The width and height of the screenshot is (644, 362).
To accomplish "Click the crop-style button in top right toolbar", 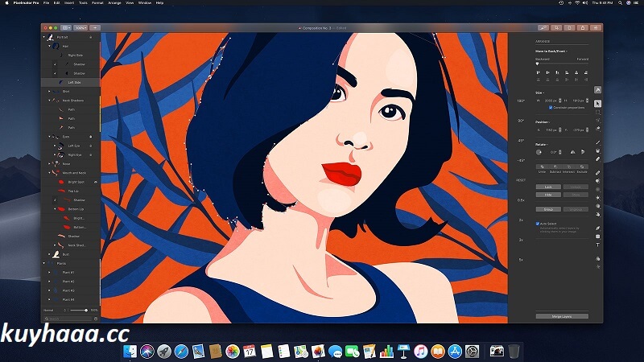I will pos(556,28).
